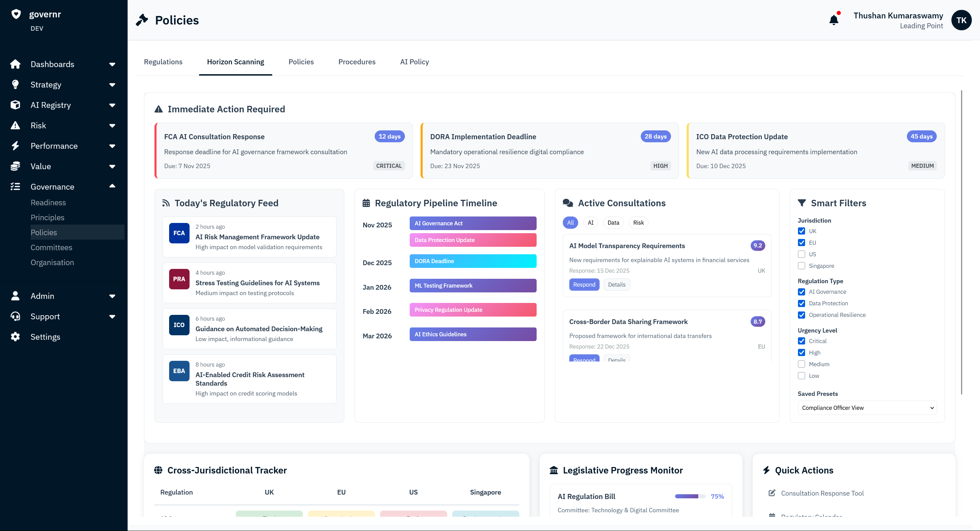Click the AI Registry cube icon
980x531 pixels.
point(15,105)
